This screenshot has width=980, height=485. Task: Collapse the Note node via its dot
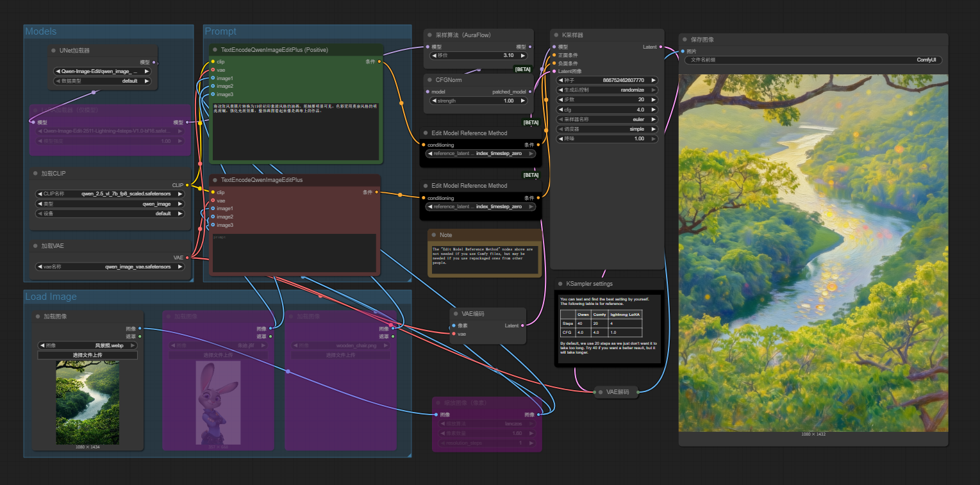pyautogui.click(x=434, y=235)
